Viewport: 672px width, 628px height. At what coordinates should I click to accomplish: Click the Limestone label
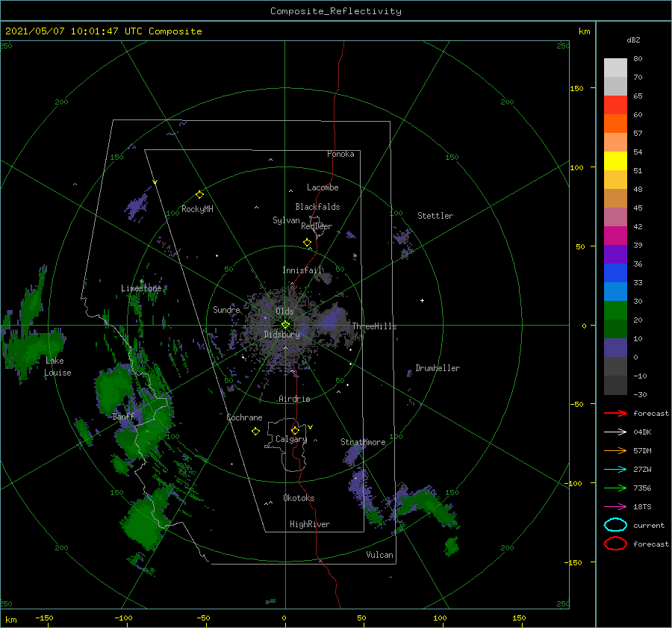pyautogui.click(x=141, y=288)
